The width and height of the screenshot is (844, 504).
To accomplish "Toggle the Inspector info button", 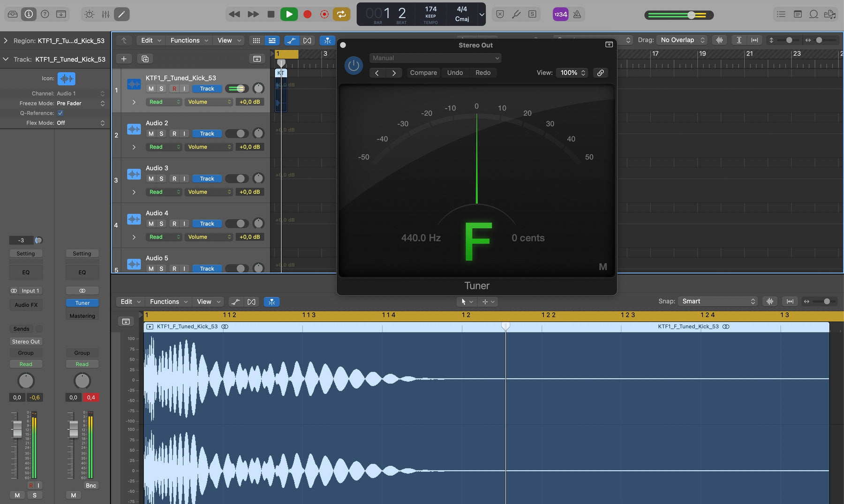I will [29, 14].
